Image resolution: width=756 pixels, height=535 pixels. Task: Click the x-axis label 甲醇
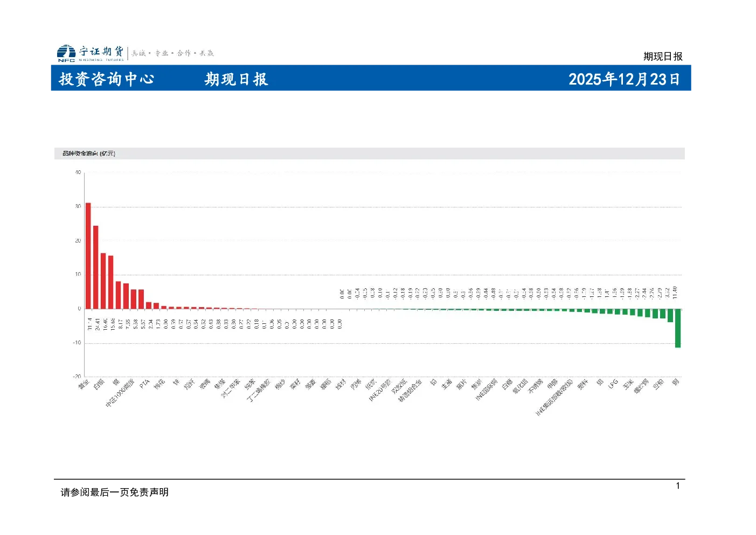552,385
